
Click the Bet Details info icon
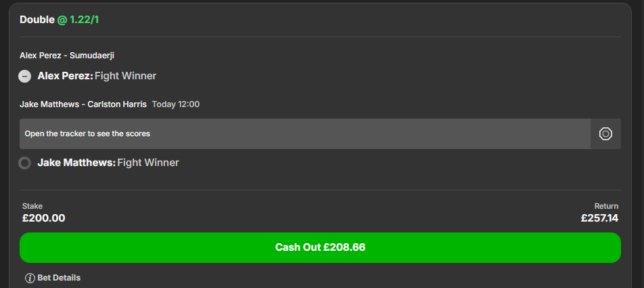click(x=30, y=278)
